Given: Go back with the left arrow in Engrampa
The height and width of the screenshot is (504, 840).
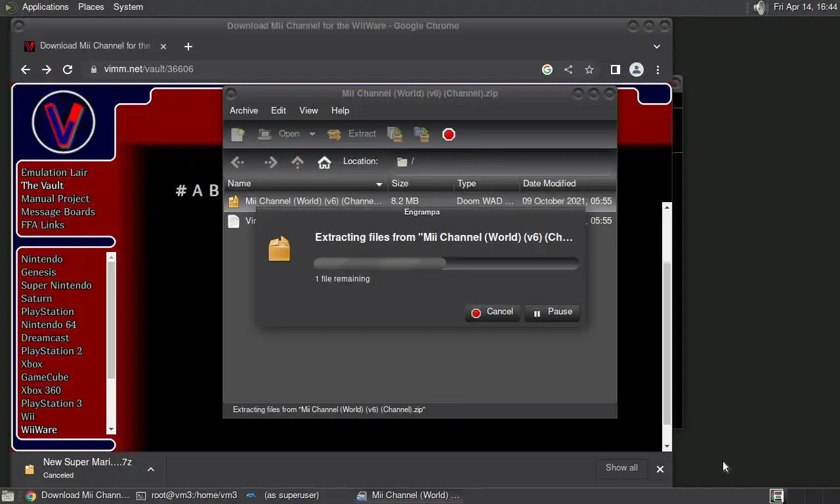Looking at the screenshot, I should (x=238, y=162).
